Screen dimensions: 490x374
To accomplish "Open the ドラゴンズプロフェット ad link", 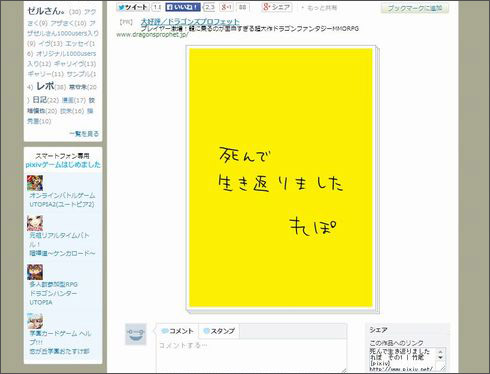I will [x=190, y=22].
